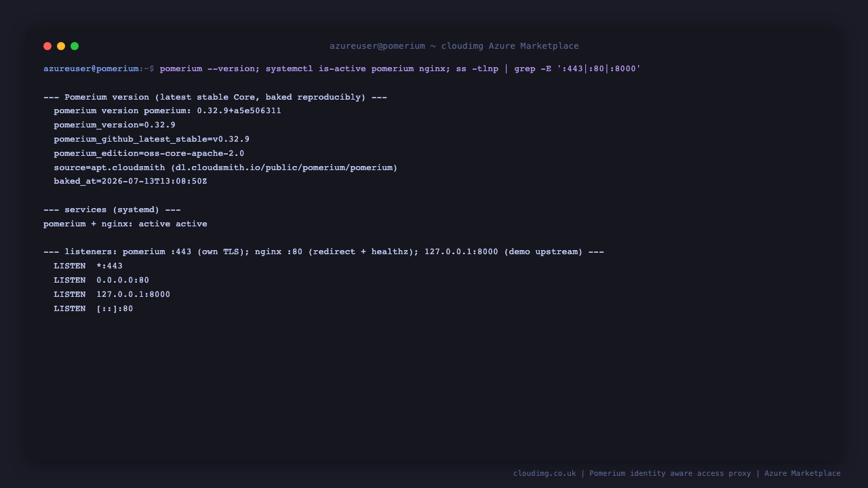868x488 pixels.
Task: Click footer text 'Pomerium identity aware access proxy'
Action: (x=670, y=473)
